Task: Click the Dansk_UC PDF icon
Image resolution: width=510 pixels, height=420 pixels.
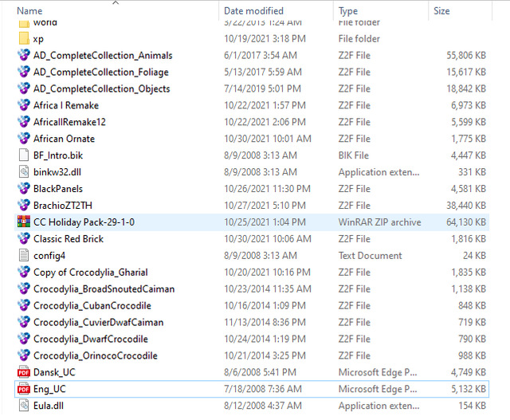Action: point(24,372)
